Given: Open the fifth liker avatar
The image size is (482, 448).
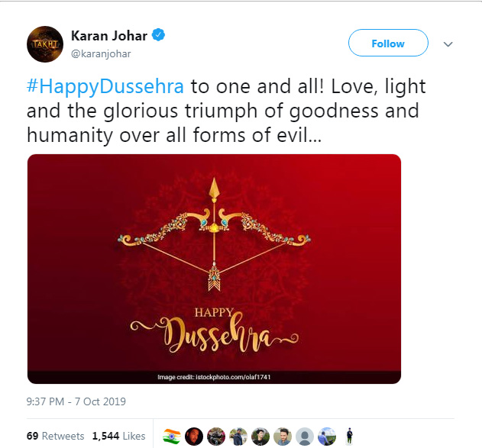Looking at the screenshot, I should (x=260, y=437).
